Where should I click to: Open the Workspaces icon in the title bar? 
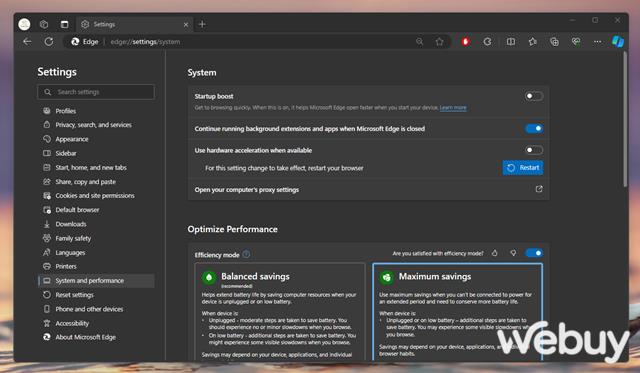click(44, 24)
